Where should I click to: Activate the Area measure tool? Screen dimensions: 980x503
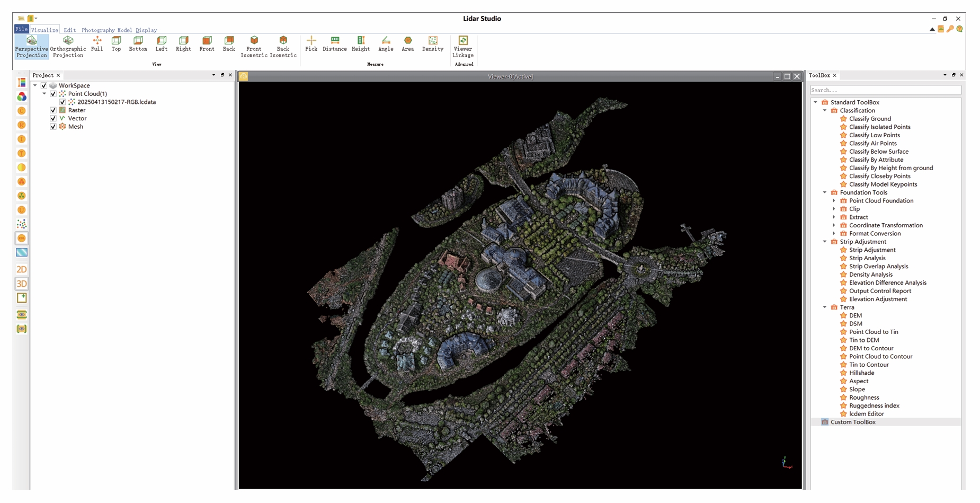pos(407,44)
